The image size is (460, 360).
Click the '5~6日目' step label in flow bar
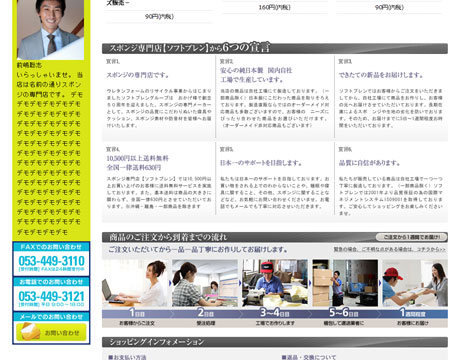pyautogui.click(x=344, y=313)
